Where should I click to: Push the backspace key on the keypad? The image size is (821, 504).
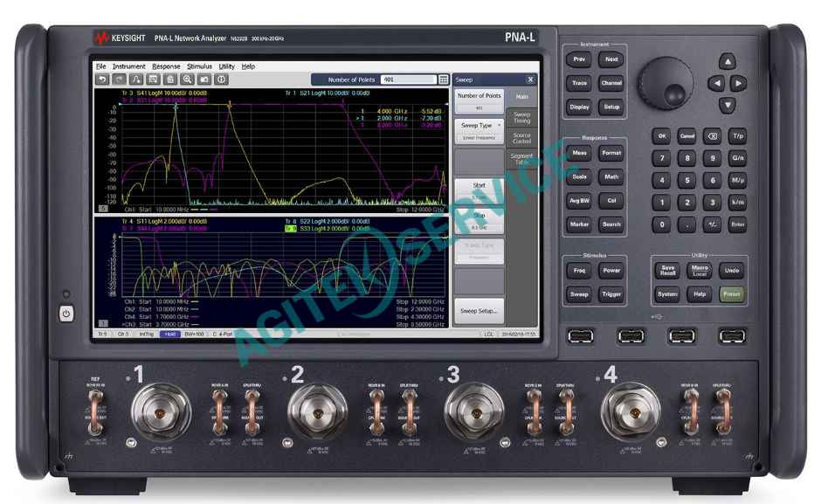(x=712, y=136)
